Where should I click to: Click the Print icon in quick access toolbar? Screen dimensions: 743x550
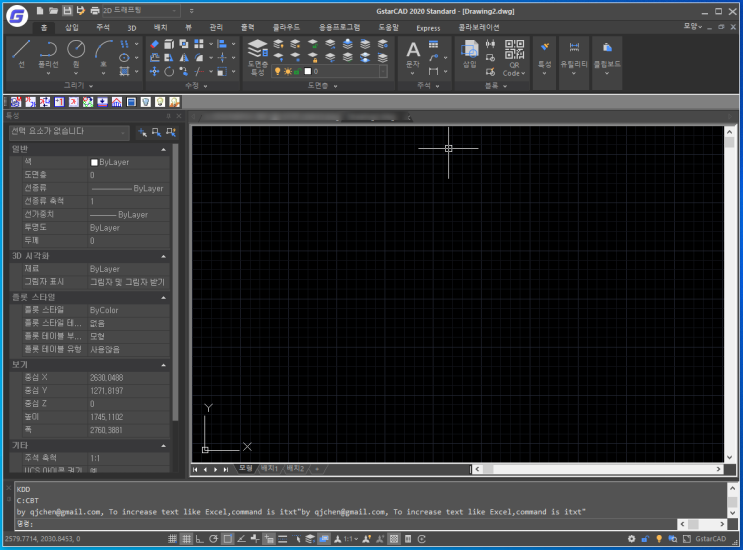point(95,10)
